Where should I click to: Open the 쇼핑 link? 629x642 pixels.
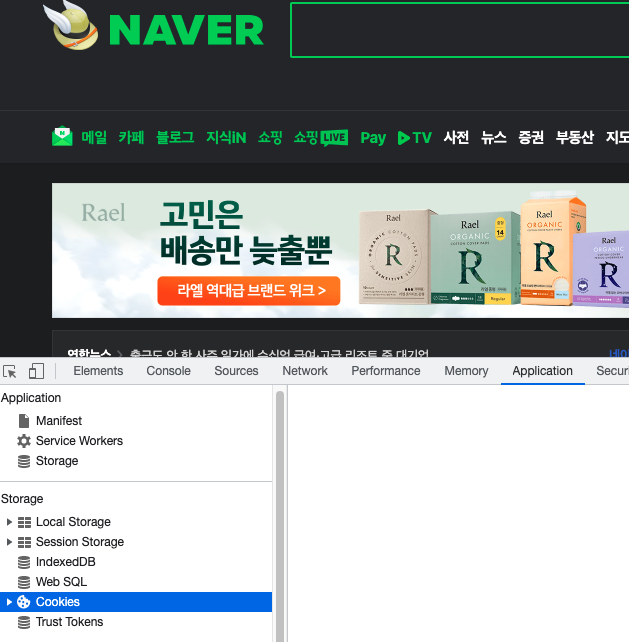[x=270, y=137]
